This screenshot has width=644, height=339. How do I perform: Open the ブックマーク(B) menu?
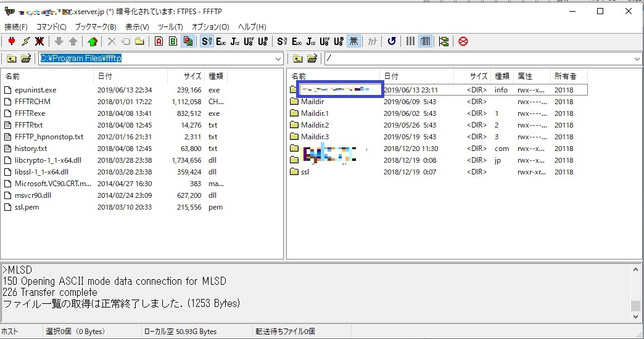tap(96, 27)
